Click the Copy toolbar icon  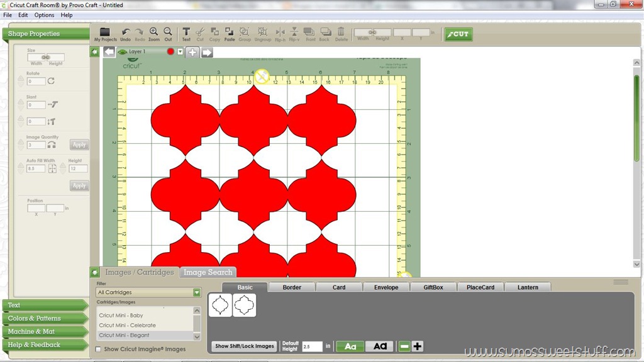coord(214,31)
